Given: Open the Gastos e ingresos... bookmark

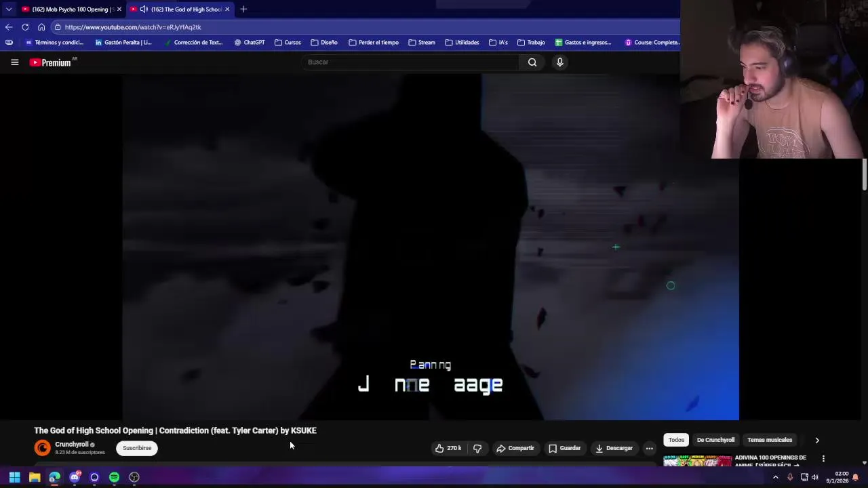Looking at the screenshot, I should [x=583, y=42].
